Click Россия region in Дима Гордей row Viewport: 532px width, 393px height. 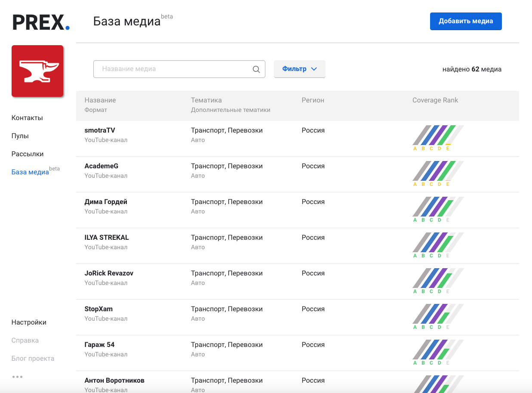pos(313,202)
